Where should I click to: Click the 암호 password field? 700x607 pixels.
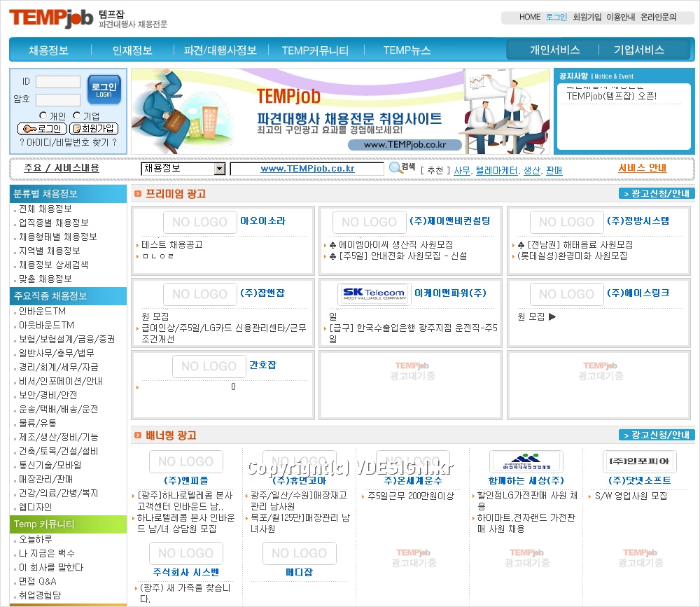coord(58,99)
